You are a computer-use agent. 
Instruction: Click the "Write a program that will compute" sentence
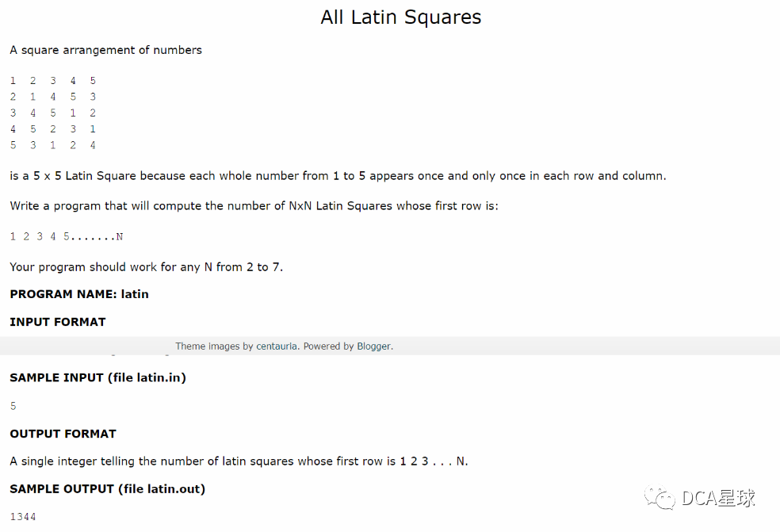click(x=254, y=205)
